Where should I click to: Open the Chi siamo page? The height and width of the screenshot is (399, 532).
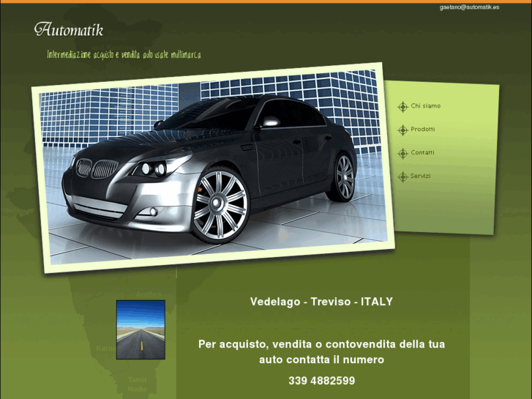tap(425, 105)
